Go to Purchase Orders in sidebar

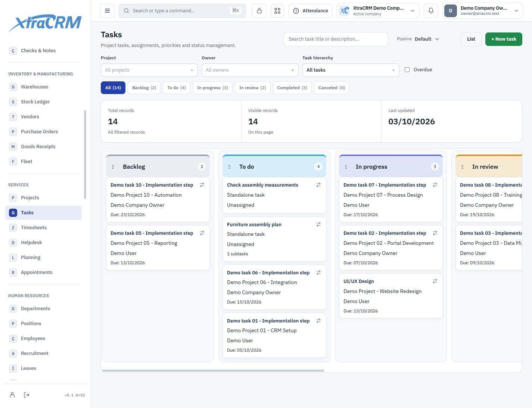[x=43, y=132]
